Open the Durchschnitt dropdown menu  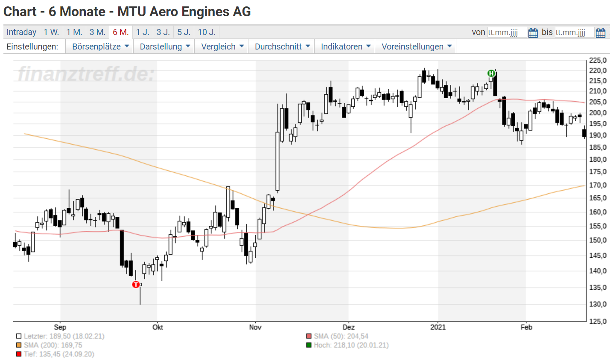tap(281, 47)
